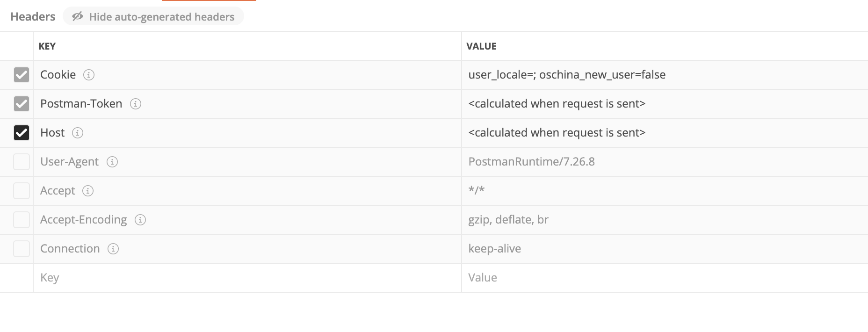Click info icon beside Postman-Token

[136, 104]
